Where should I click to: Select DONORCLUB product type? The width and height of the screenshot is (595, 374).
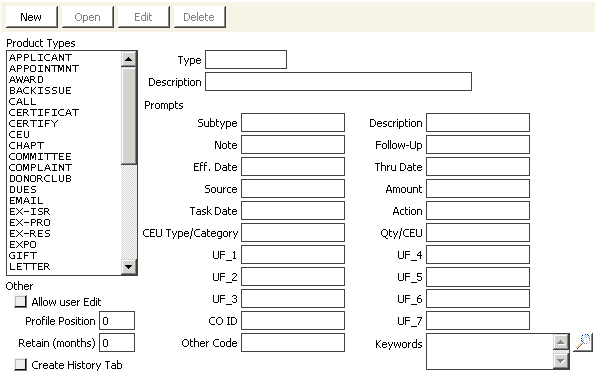[40, 179]
